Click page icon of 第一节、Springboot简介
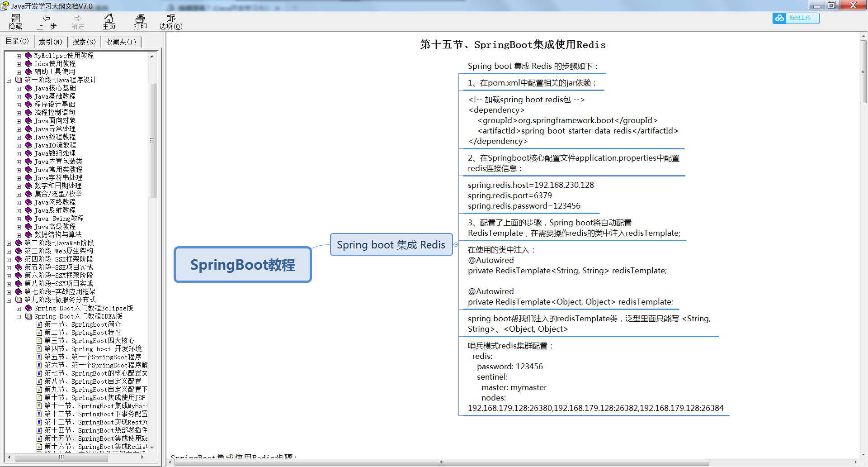 [x=40, y=324]
